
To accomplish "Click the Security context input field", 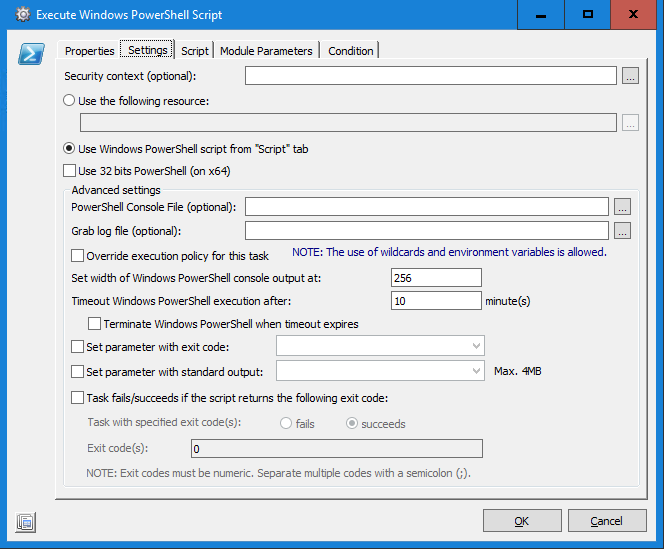I will pyautogui.click(x=431, y=75).
